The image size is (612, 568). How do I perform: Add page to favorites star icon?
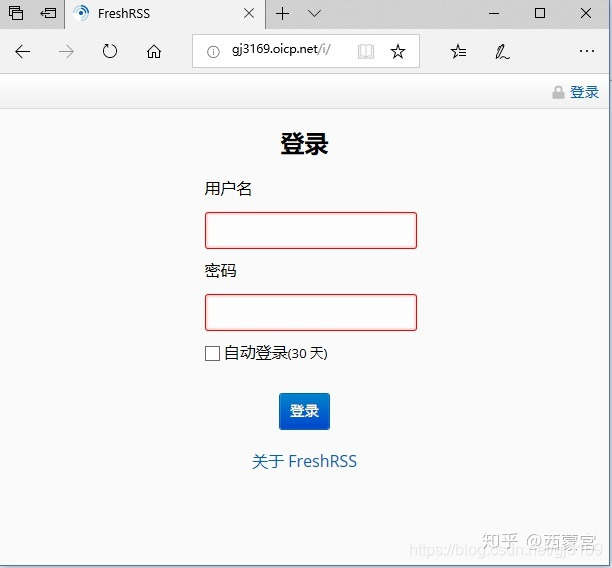(398, 51)
